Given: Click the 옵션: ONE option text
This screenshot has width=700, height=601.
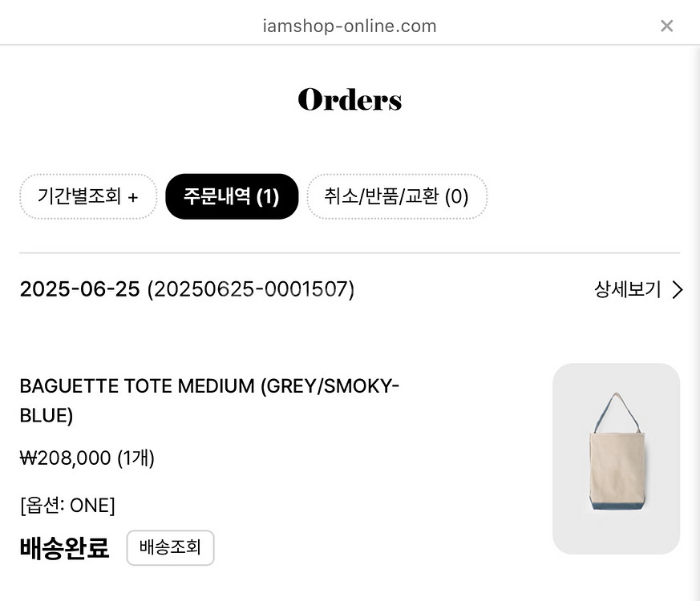Looking at the screenshot, I should (67, 506).
